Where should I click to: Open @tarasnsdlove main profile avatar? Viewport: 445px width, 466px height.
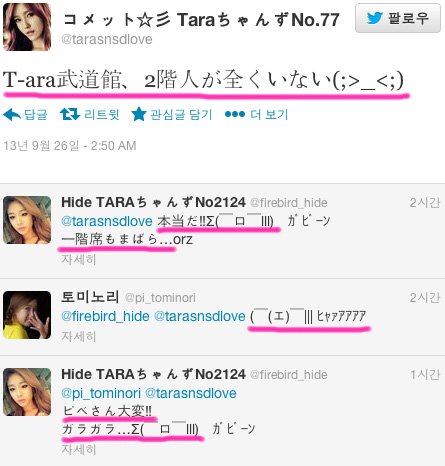click(27, 27)
